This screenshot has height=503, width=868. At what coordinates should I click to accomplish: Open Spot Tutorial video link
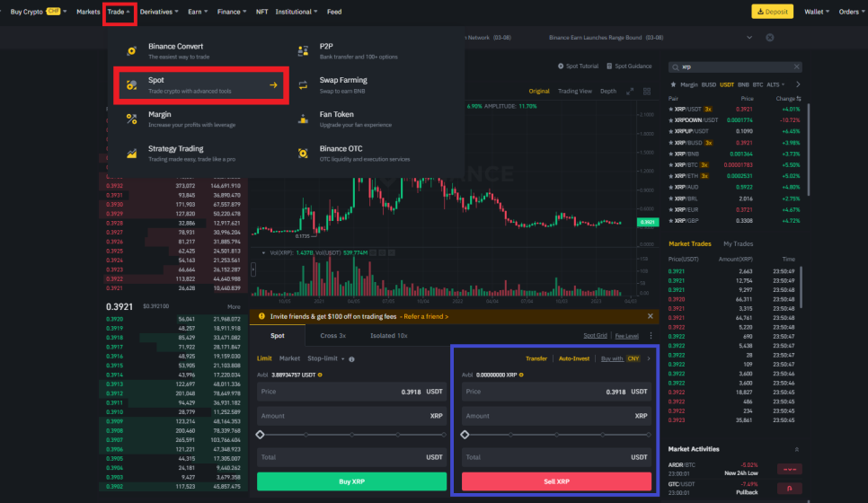[578, 66]
